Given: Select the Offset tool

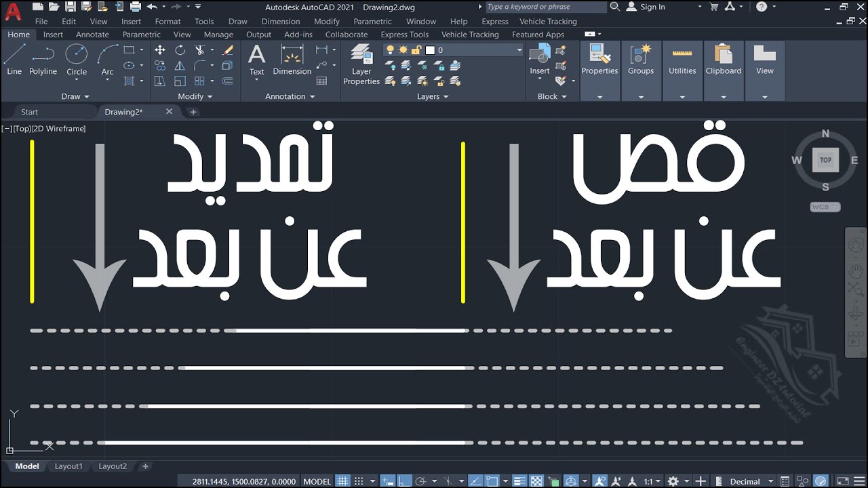Looking at the screenshot, I should tap(228, 81).
